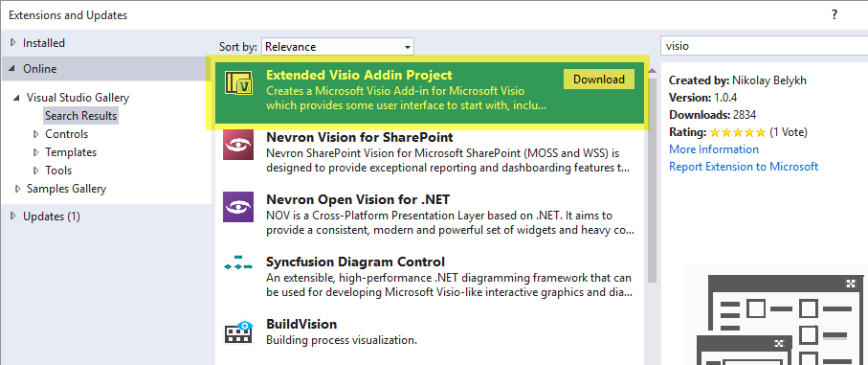Screen dimensions: 868x365
Task: Open the Updates (1) section
Action: pos(52,217)
